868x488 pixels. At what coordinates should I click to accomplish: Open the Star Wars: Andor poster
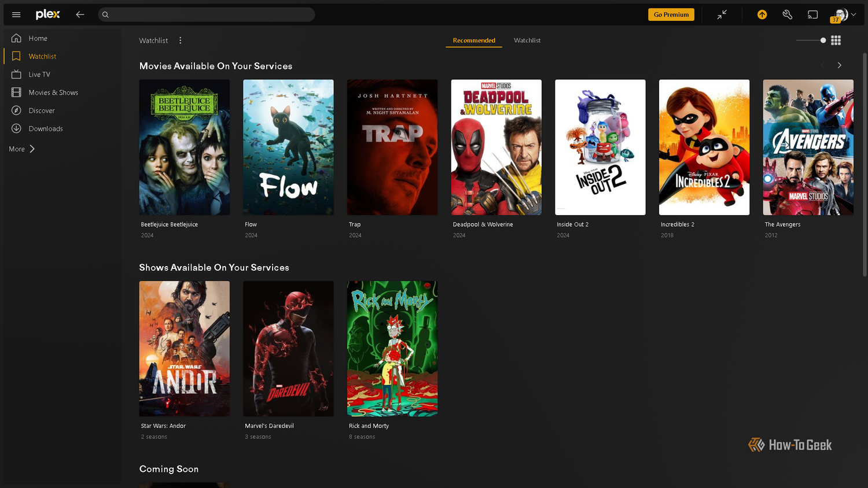point(184,349)
